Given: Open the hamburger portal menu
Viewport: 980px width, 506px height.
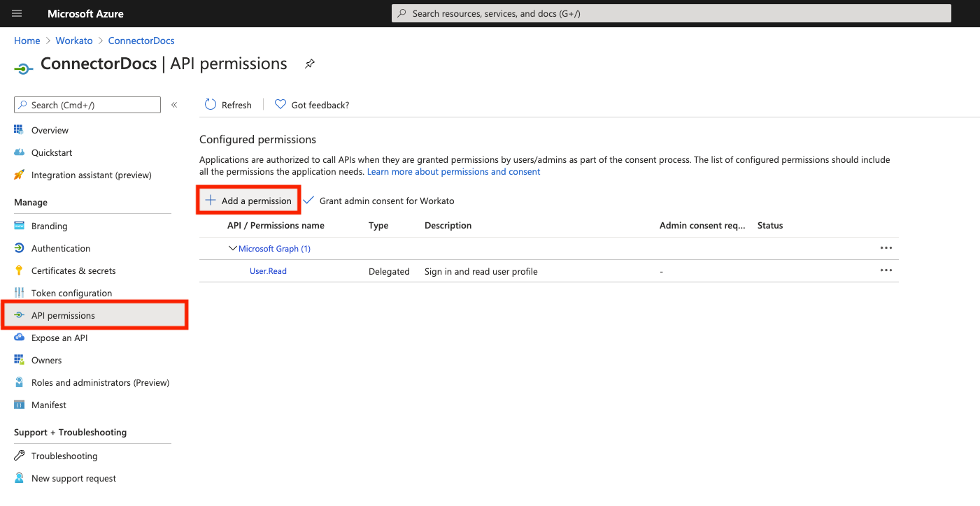Looking at the screenshot, I should tap(17, 13).
